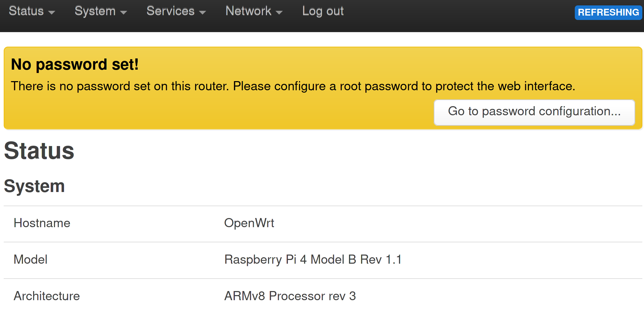This screenshot has width=644, height=311.
Task: Select the Architecture row label
Action: click(x=47, y=296)
